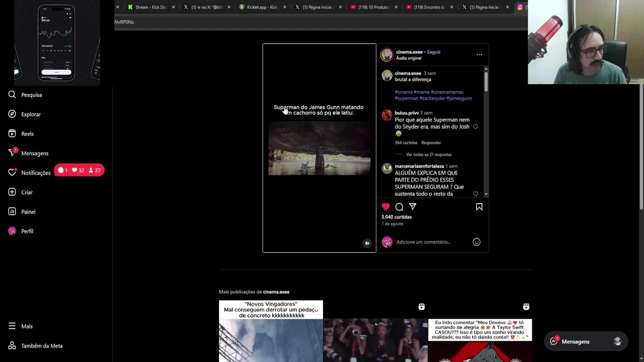
Task: Open Mensagens icon in sidebar
Action: click(x=12, y=153)
